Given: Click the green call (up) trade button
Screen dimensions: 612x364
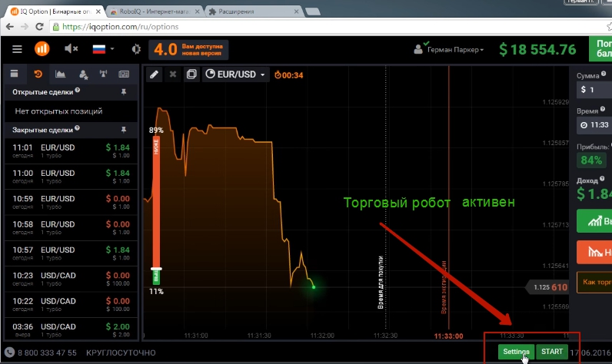Looking at the screenshot, I should [594, 221].
